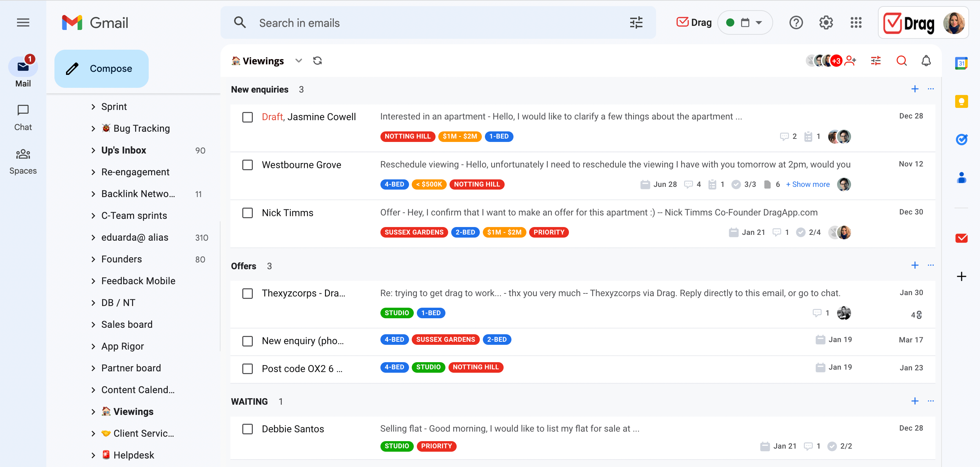Click the Search in emails field
This screenshot has height=467, width=980.
(438, 23)
